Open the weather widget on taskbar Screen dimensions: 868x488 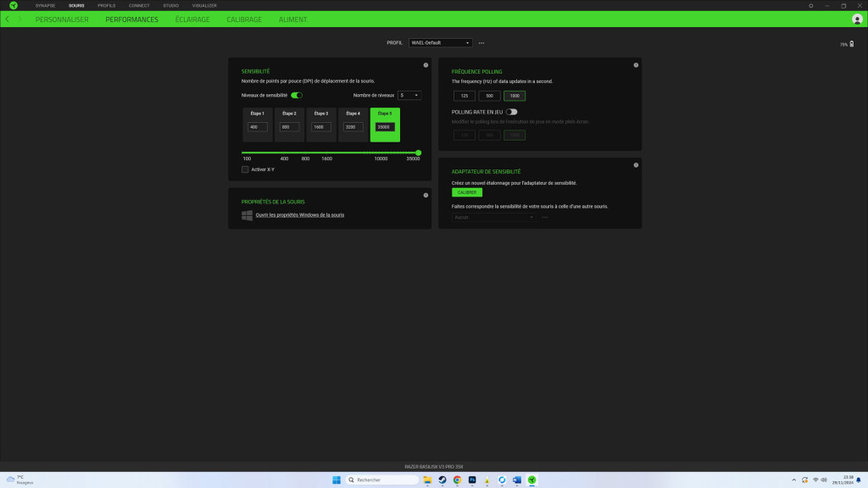pyautogui.click(x=19, y=480)
